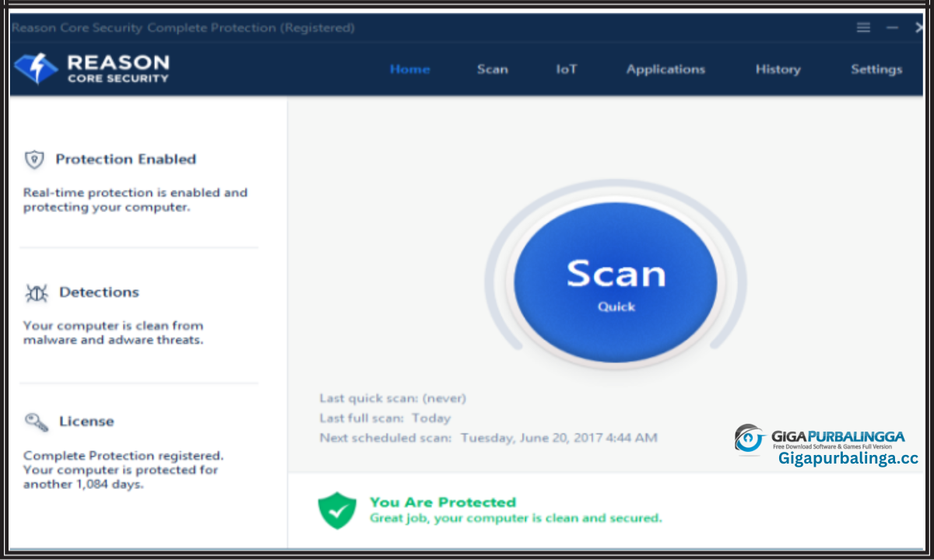
Task: Open the Scan tab
Action: (x=492, y=69)
